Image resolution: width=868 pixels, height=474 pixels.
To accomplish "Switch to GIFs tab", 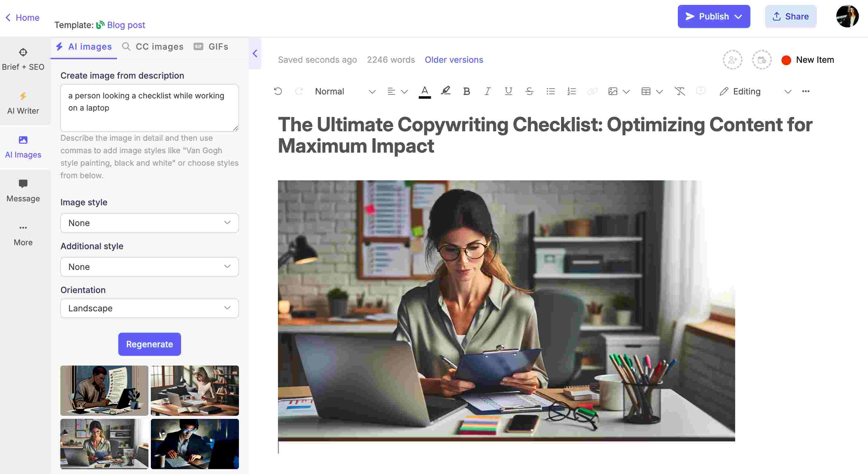I will [218, 46].
